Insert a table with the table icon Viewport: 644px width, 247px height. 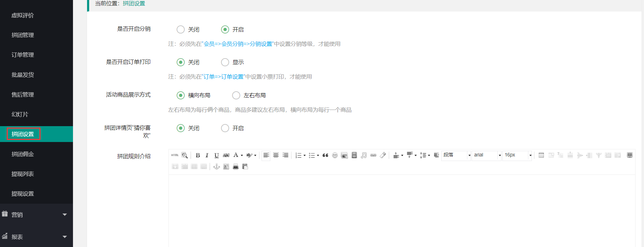(541, 155)
